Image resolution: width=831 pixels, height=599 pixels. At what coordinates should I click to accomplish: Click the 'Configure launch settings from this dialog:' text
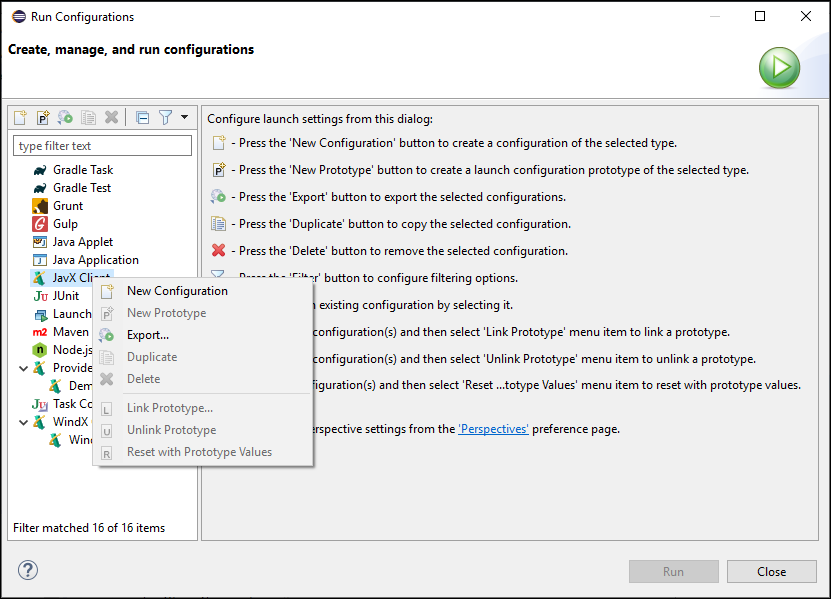(x=320, y=119)
